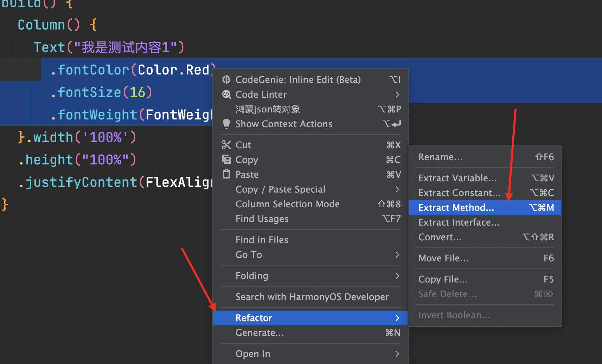
Task: Expand the Folding submenu arrow
Action: pos(397,276)
